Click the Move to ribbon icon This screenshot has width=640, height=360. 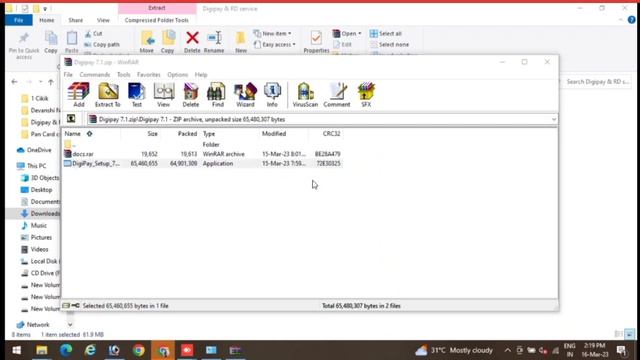(147, 42)
